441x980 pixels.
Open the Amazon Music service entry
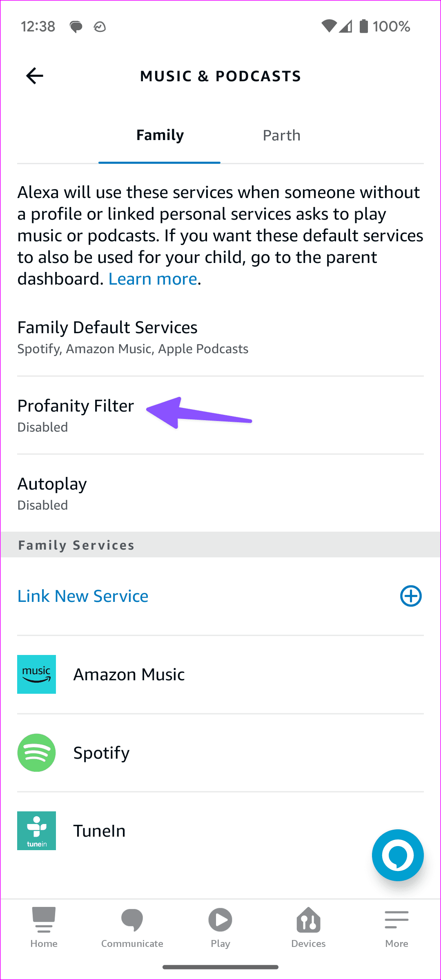click(129, 675)
